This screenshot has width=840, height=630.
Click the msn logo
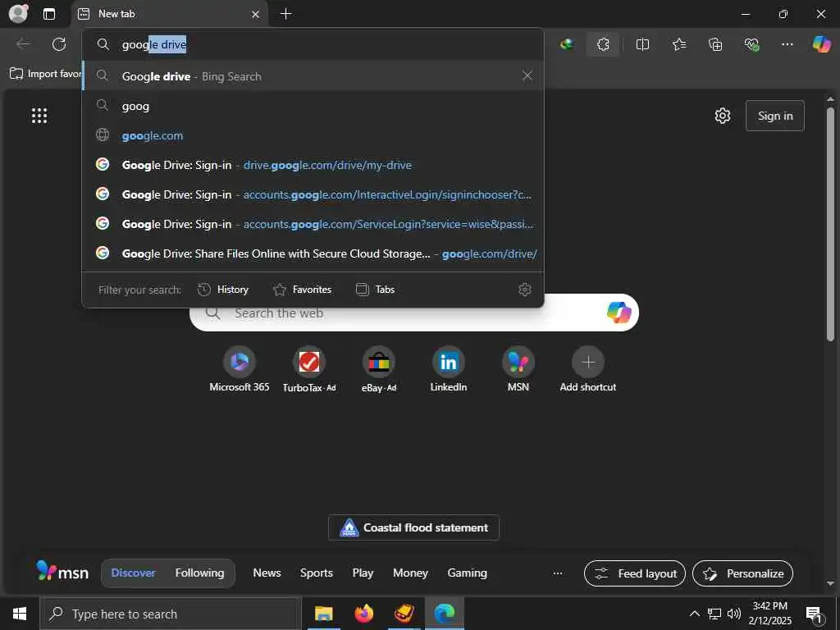click(62, 572)
